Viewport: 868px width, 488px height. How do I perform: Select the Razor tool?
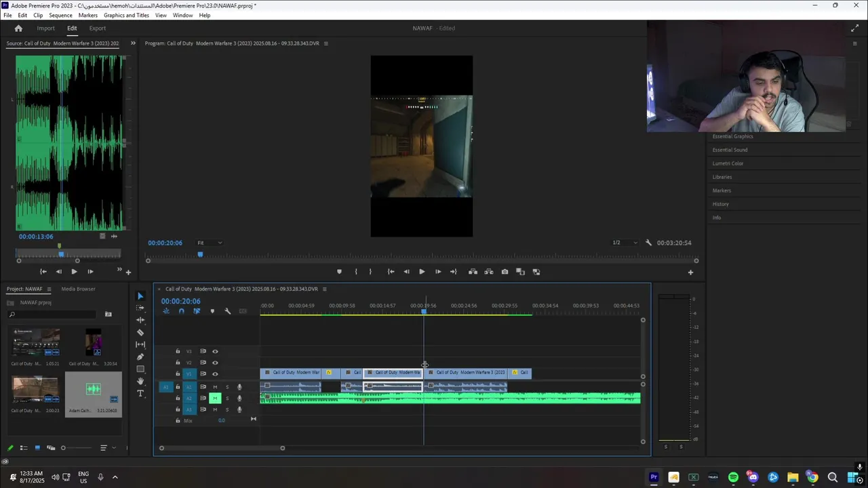140,332
